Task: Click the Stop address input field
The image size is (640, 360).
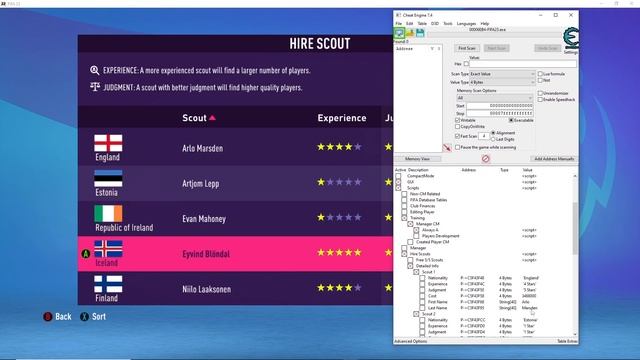Action: point(500,113)
